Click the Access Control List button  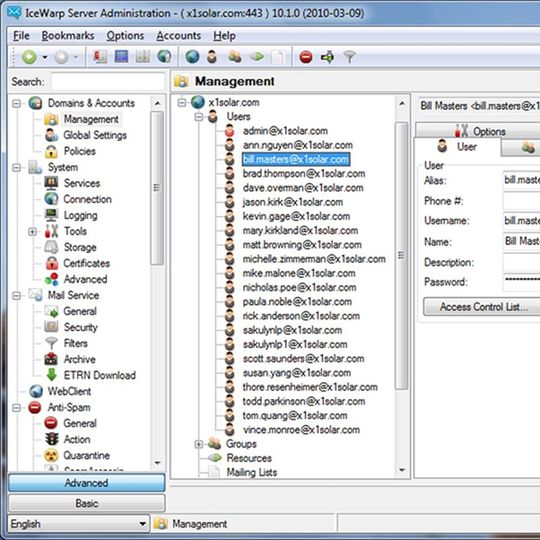pyautogui.click(x=483, y=307)
